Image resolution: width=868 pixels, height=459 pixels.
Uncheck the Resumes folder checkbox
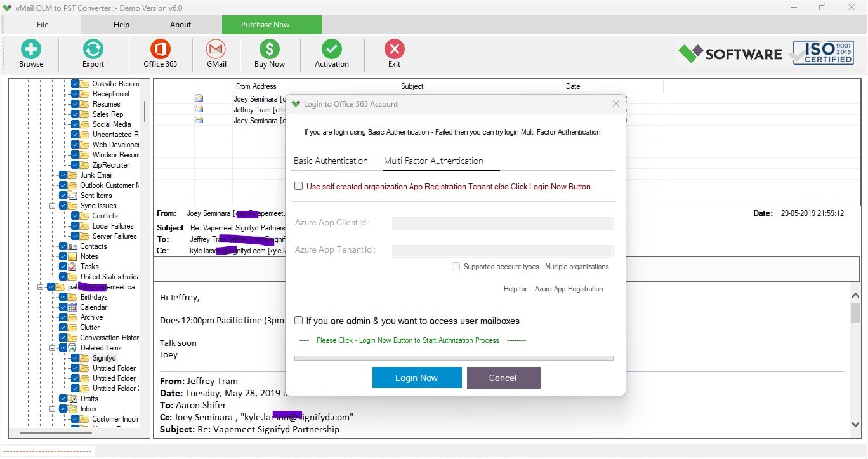[x=76, y=104]
